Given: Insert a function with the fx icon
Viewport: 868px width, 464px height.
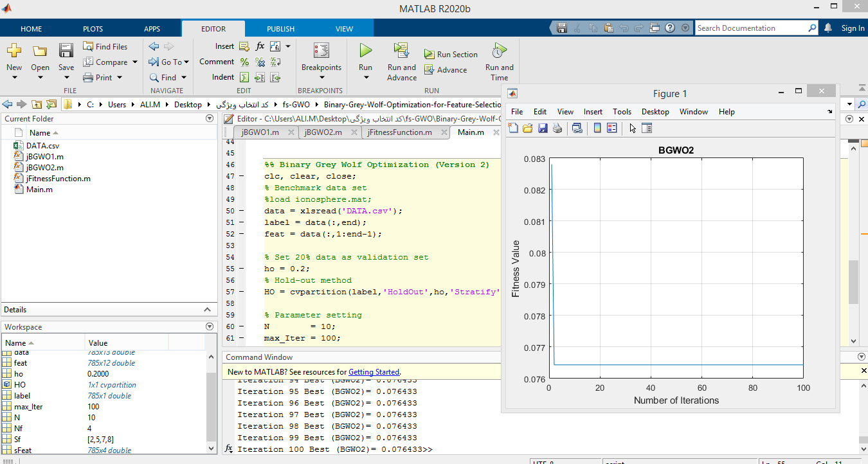Looking at the screenshot, I should [x=260, y=46].
